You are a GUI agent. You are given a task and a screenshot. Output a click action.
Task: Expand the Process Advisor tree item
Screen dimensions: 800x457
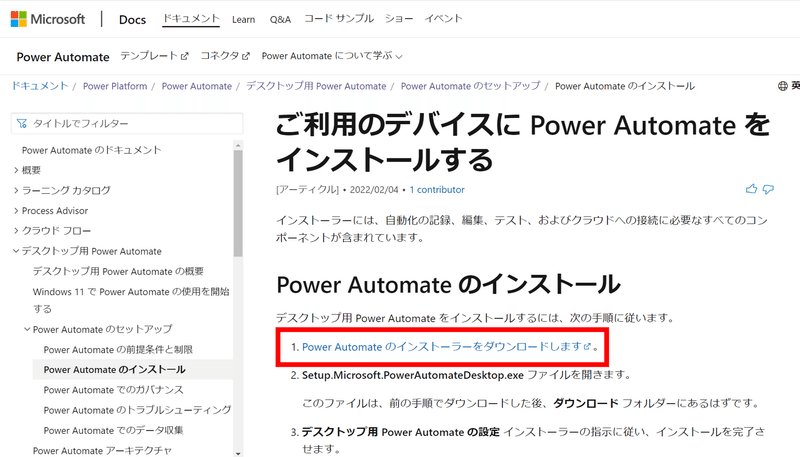click(51, 211)
